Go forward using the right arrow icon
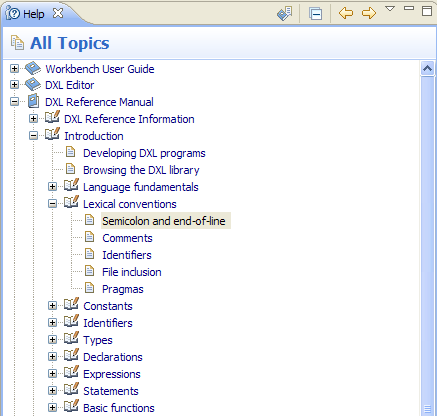This screenshot has height=416, width=437. coord(369,13)
